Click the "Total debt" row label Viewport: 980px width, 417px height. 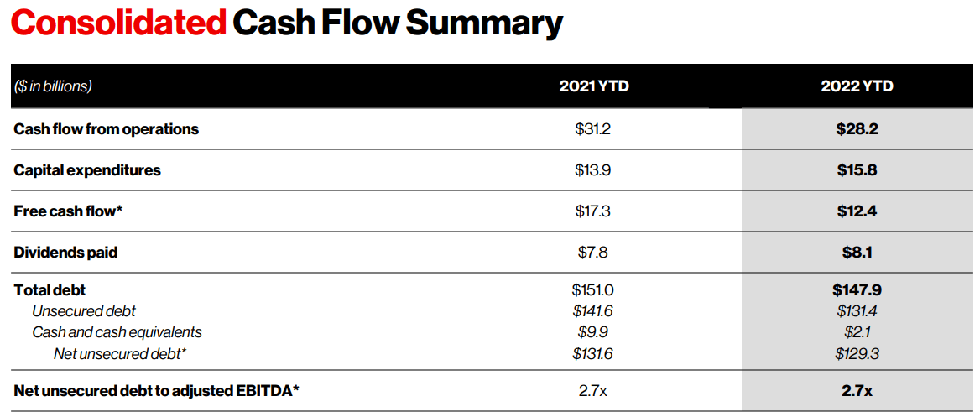point(50,290)
